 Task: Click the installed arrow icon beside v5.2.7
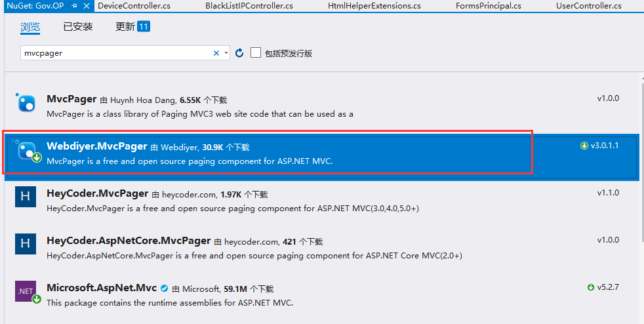591,287
